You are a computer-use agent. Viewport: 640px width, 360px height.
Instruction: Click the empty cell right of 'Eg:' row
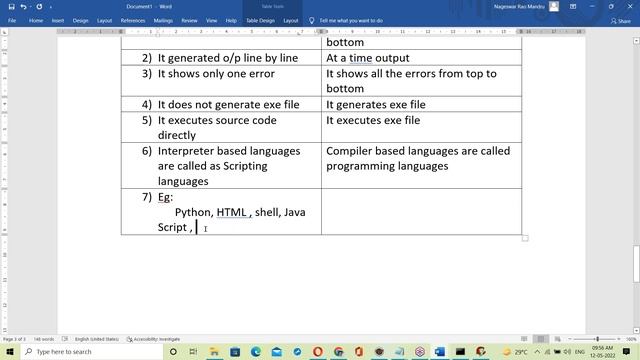tap(421, 211)
